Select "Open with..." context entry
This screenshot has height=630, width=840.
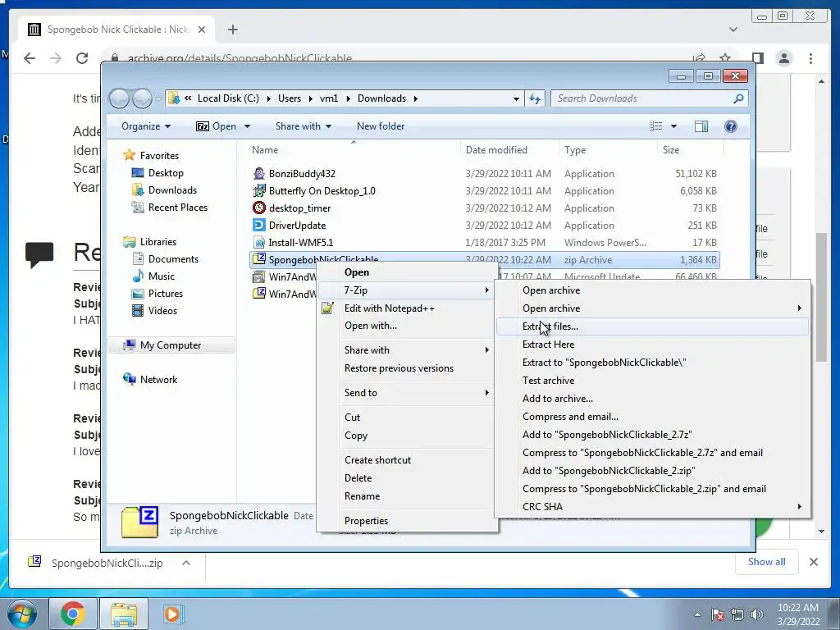point(407,326)
